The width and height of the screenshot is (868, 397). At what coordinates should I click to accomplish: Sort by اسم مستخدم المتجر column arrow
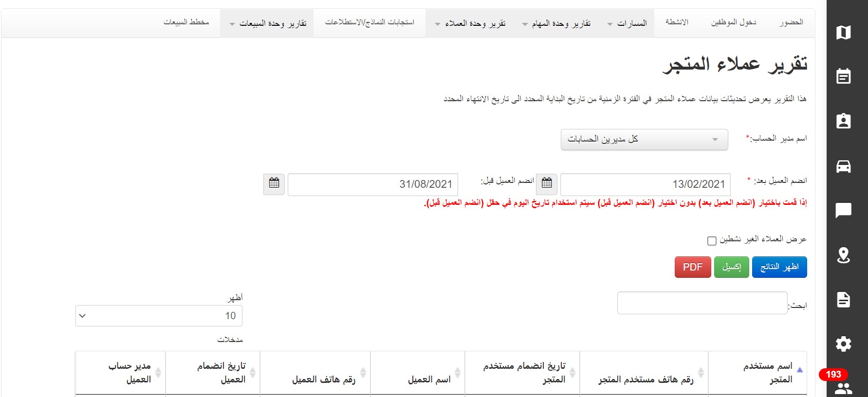[799, 371]
